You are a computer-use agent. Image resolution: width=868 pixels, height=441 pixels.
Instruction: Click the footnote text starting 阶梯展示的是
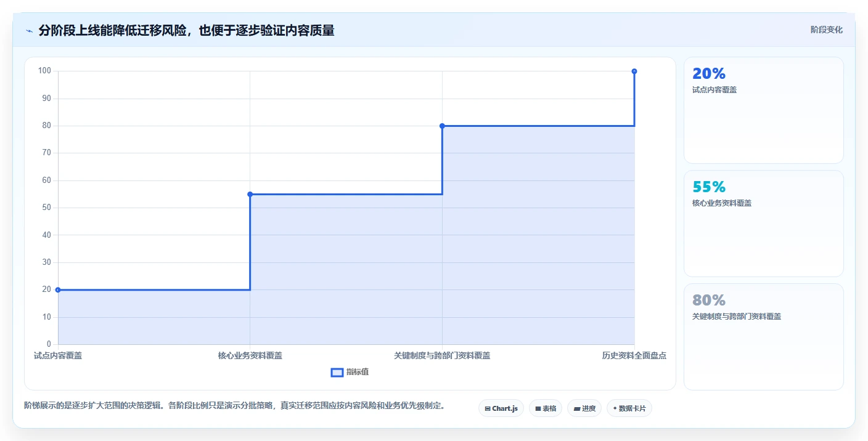click(234, 406)
